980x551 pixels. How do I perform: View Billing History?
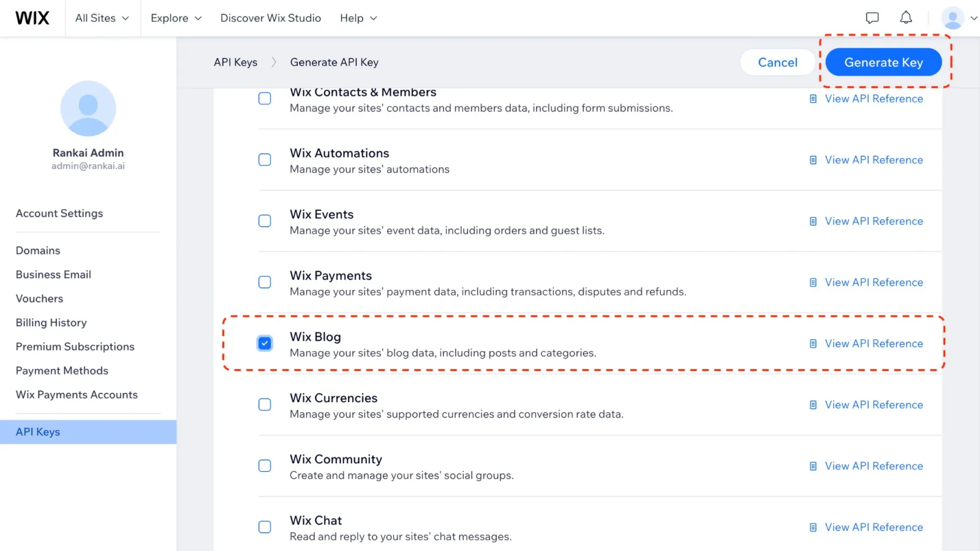point(51,322)
